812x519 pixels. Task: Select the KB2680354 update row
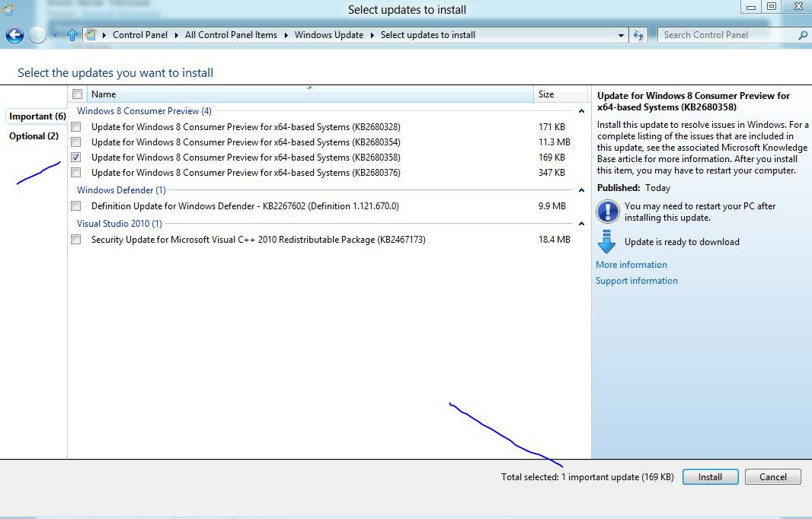pyautogui.click(x=328, y=142)
